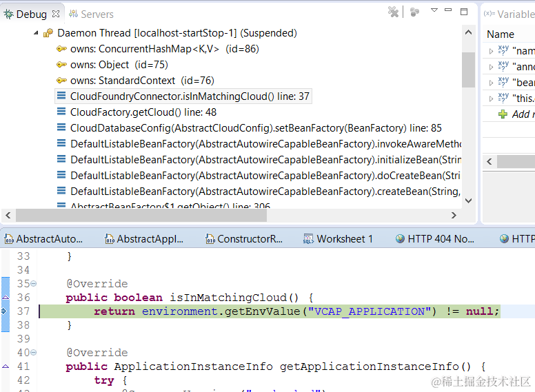The height and width of the screenshot is (392, 535).
Task: Collapse the Daemon Thread tree node
Action: [x=36, y=33]
